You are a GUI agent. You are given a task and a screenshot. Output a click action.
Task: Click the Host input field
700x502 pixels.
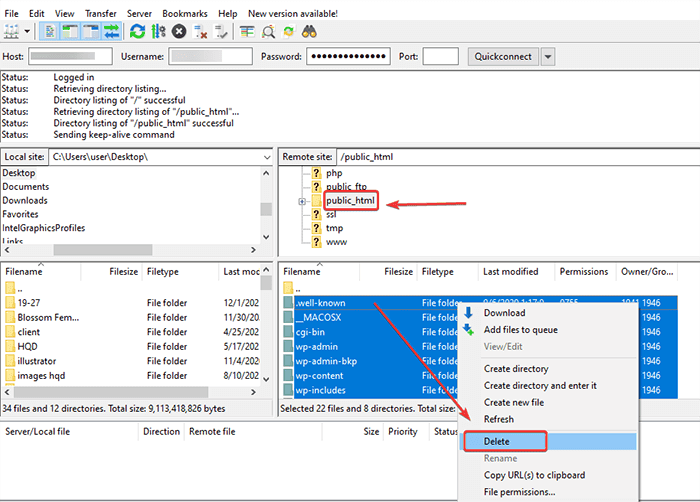coord(70,57)
